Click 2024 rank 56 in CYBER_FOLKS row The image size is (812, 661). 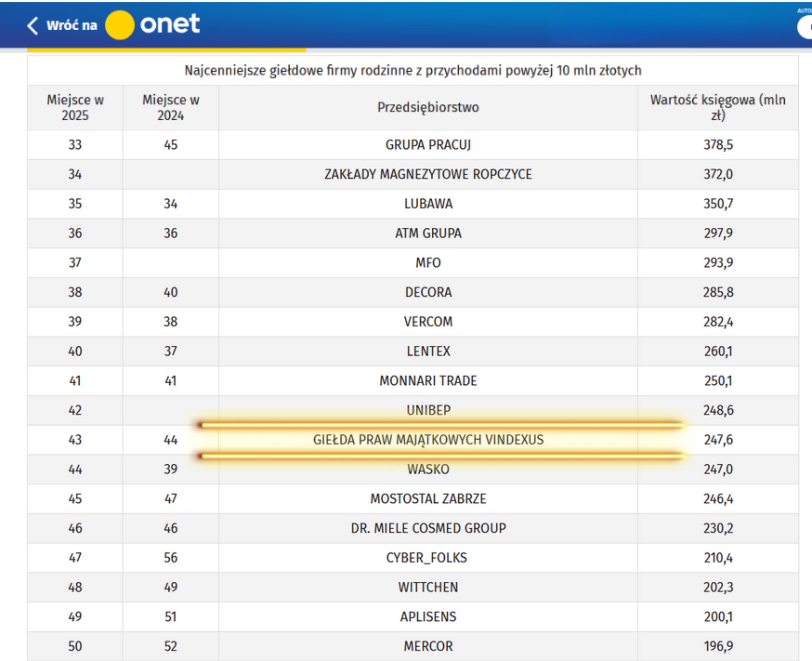tap(171, 558)
